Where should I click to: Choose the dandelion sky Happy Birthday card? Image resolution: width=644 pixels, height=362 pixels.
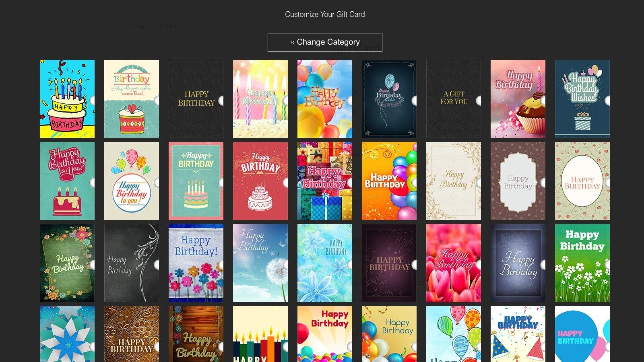(x=260, y=263)
